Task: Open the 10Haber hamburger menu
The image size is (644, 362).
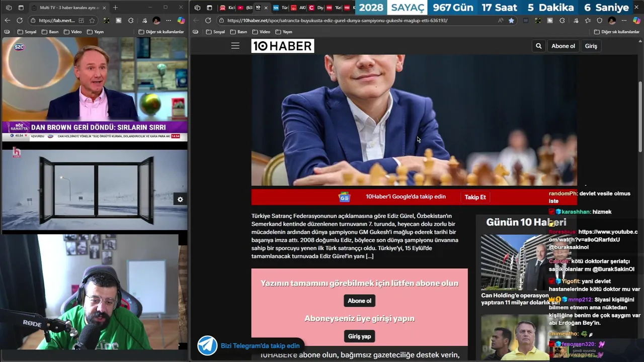Action: [x=235, y=46]
